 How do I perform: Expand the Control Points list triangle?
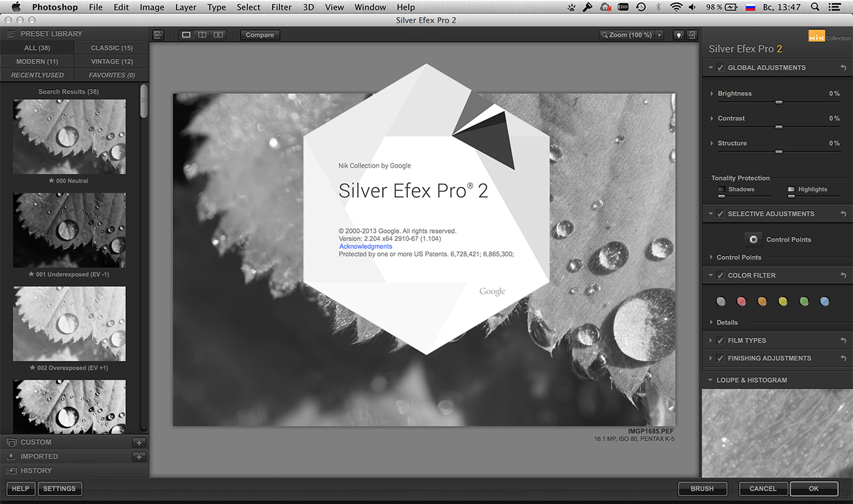coord(711,258)
